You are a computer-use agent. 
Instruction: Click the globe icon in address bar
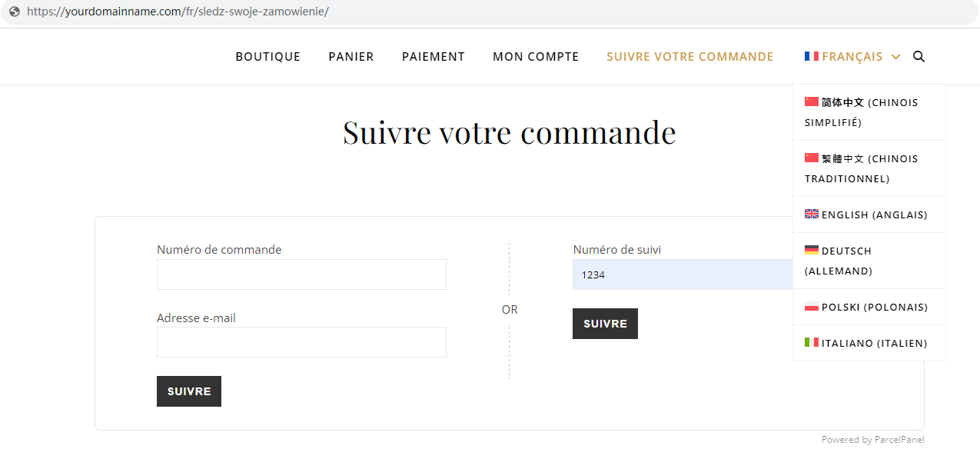click(14, 12)
